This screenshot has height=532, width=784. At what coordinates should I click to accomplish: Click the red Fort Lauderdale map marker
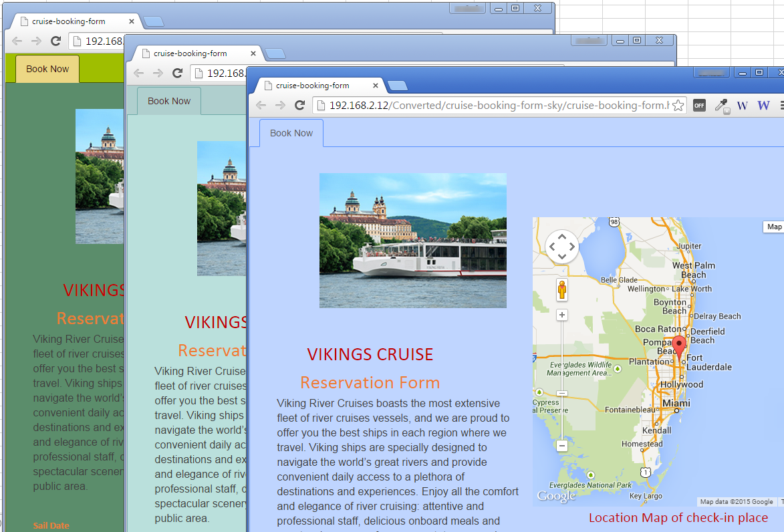click(x=678, y=346)
